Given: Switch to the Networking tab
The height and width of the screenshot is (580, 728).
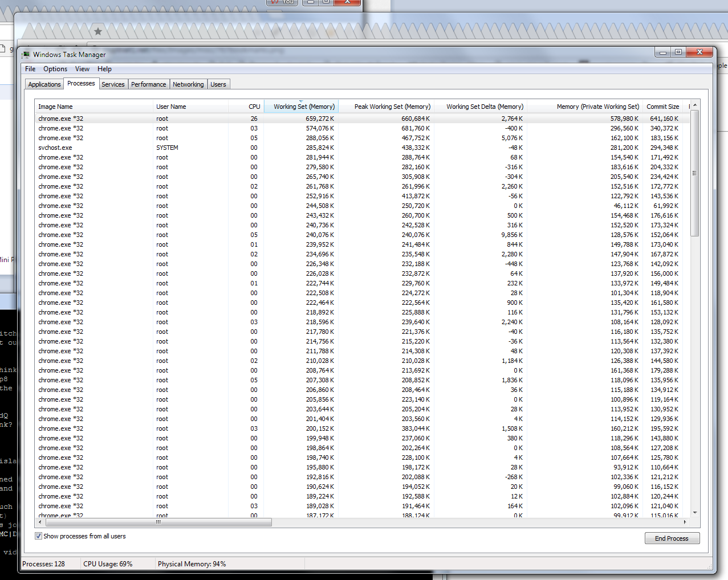Looking at the screenshot, I should tap(188, 84).
